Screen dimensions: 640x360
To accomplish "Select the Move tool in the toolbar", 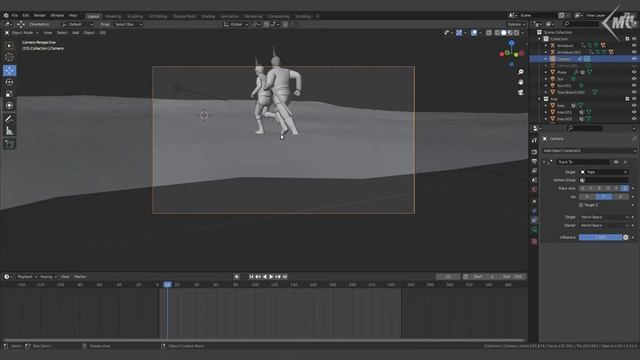I will tap(9, 70).
